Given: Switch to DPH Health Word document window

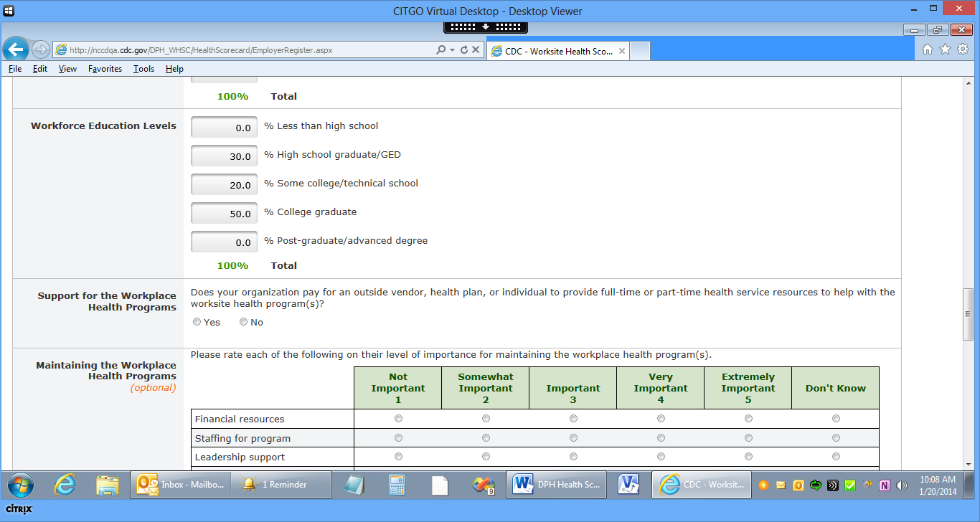Looking at the screenshot, I should (x=556, y=485).
